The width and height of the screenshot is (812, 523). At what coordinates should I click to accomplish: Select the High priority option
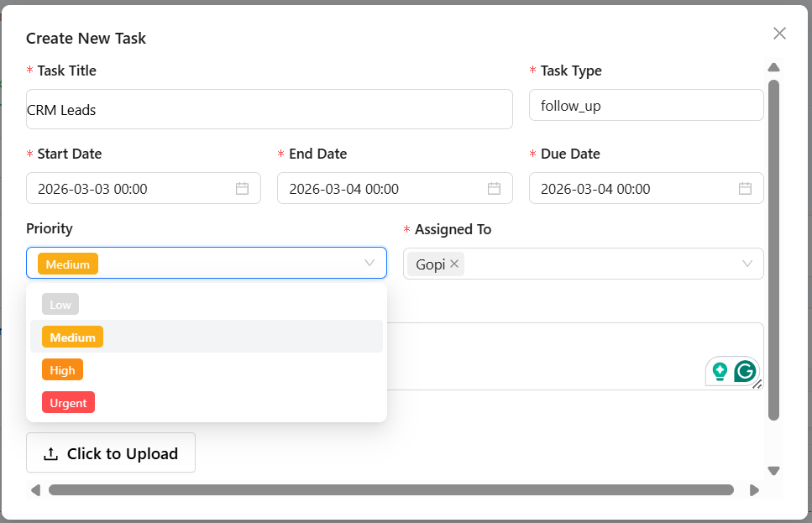tap(62, 369)
